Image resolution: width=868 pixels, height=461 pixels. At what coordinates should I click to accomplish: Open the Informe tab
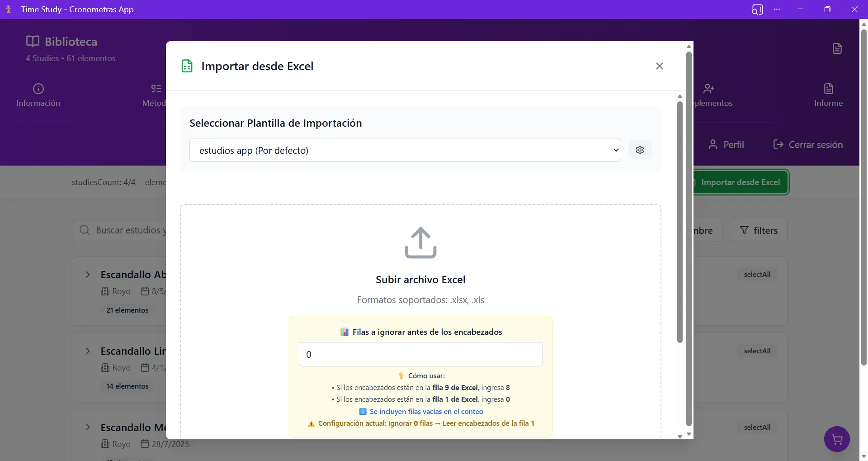[828, 95]
